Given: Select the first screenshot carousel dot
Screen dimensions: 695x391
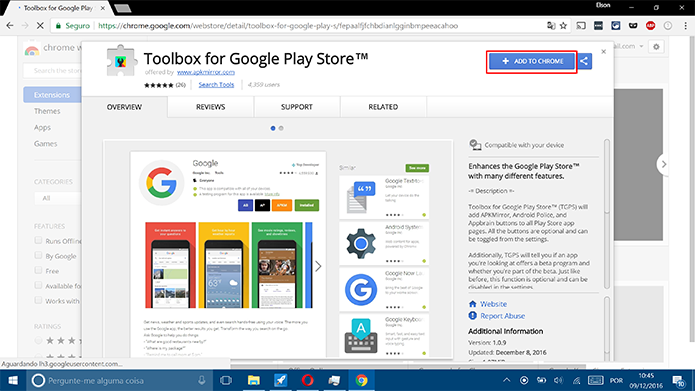Looking at the screenshot, I should (273, 128).
